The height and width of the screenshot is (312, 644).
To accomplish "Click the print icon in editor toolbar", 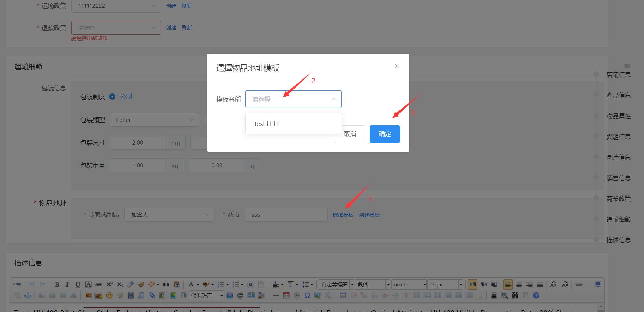I will point(494,296).
